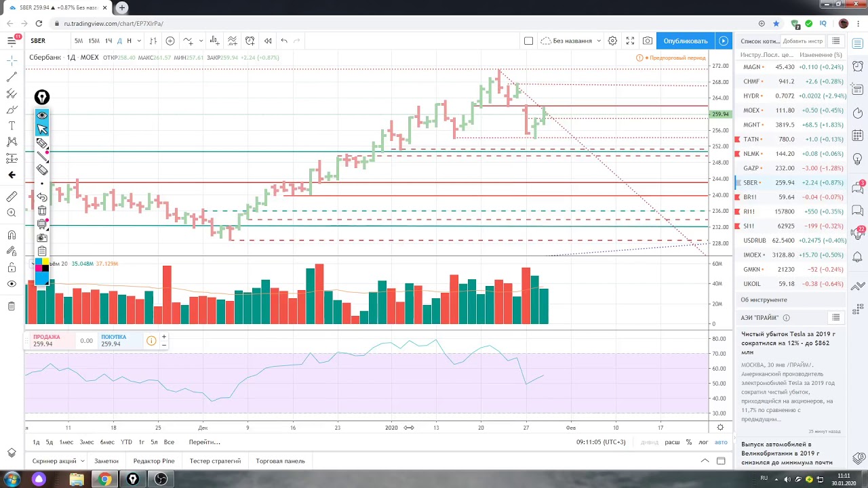This screenshot has width=868, height=488.
Task: Activate the zoom-in tool
Action: pos(12,213)
